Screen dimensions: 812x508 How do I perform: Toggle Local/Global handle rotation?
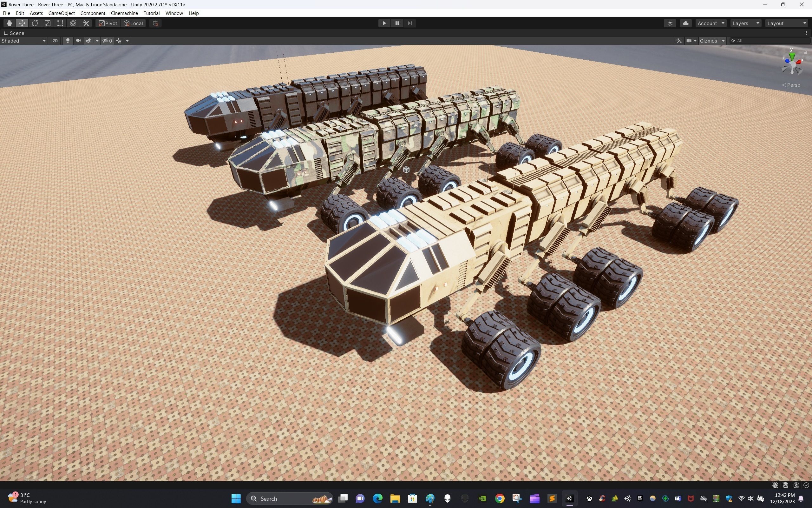pos(133,23)
